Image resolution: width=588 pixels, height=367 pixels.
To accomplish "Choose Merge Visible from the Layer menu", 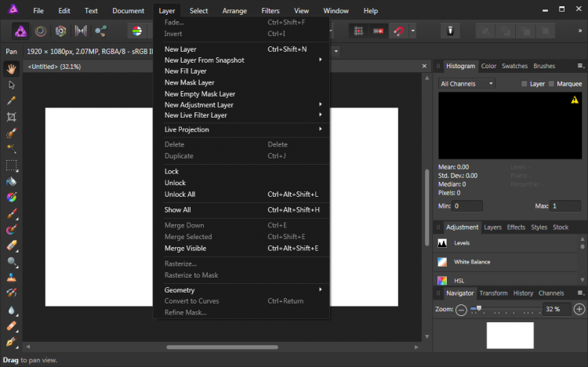I will point(186,249).
